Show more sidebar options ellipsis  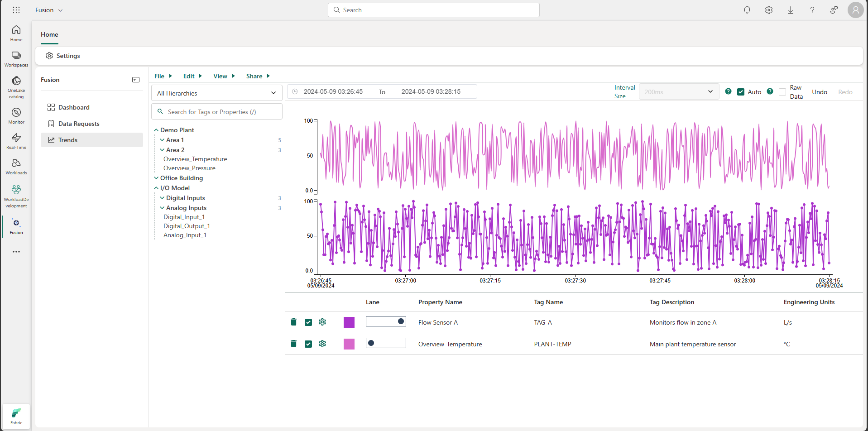coord(16,252)
